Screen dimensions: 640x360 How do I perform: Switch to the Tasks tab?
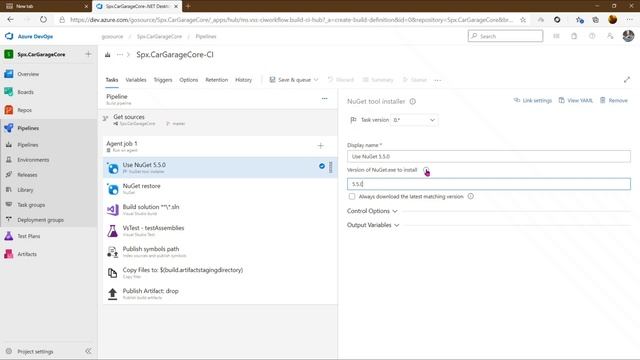112,80
